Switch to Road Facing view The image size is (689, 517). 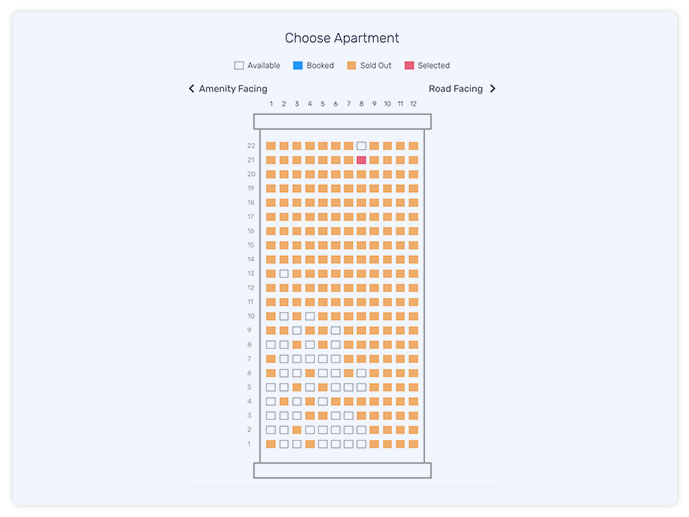coord(456,89)
